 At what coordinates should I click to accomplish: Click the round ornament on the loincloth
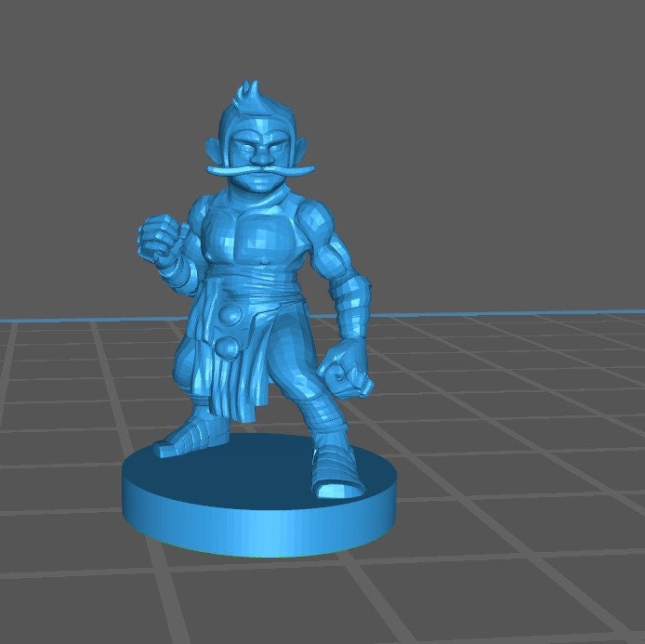pyautogui.click(x=226, y=349)
